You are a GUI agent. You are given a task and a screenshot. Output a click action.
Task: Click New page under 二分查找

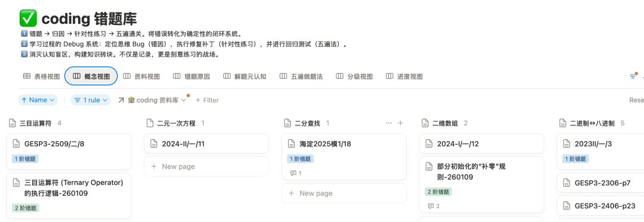(x=344, y=193)
